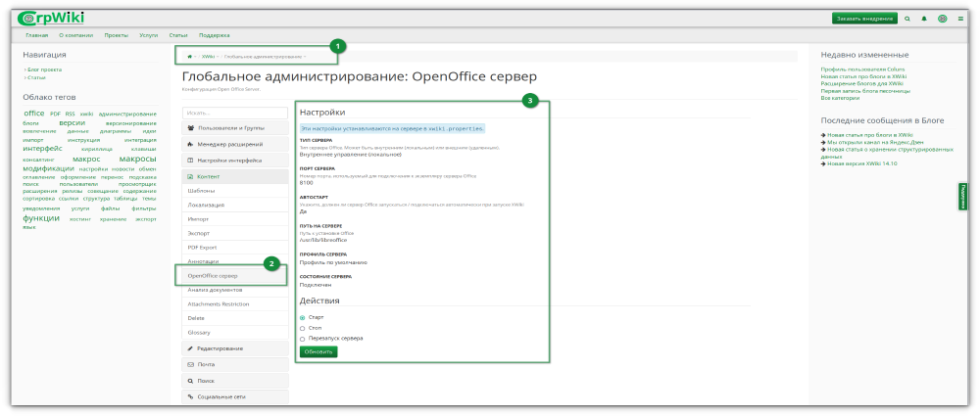Open Пользователи и Группы admin section
This screenshot has width=980, height=416.
(235, 128)
